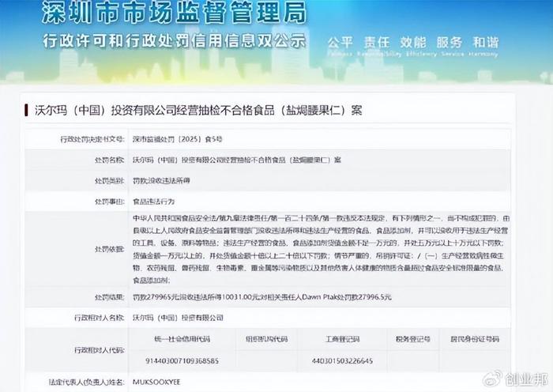The height and width of the screenshot is (392, 553).
Task: Select 沃尔玛（中国）投资有限公司 in 行政相对人名称 row
Action: pos(178,318)
